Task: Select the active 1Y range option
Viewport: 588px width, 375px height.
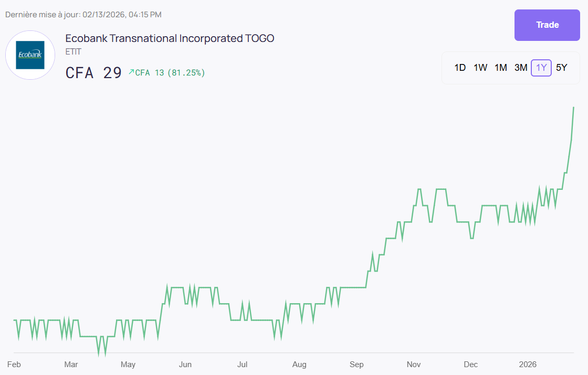Action: coord(541,68)
